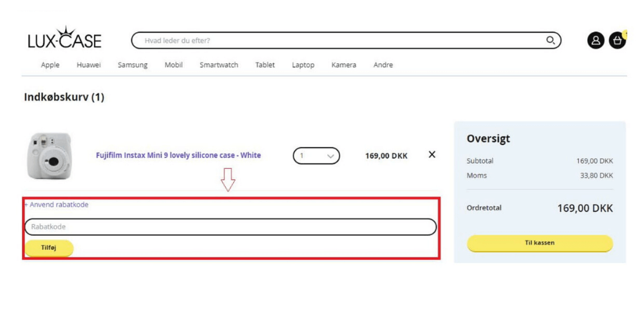
Task: Click the Til kassen checkout button
Action: pos(540,243)
